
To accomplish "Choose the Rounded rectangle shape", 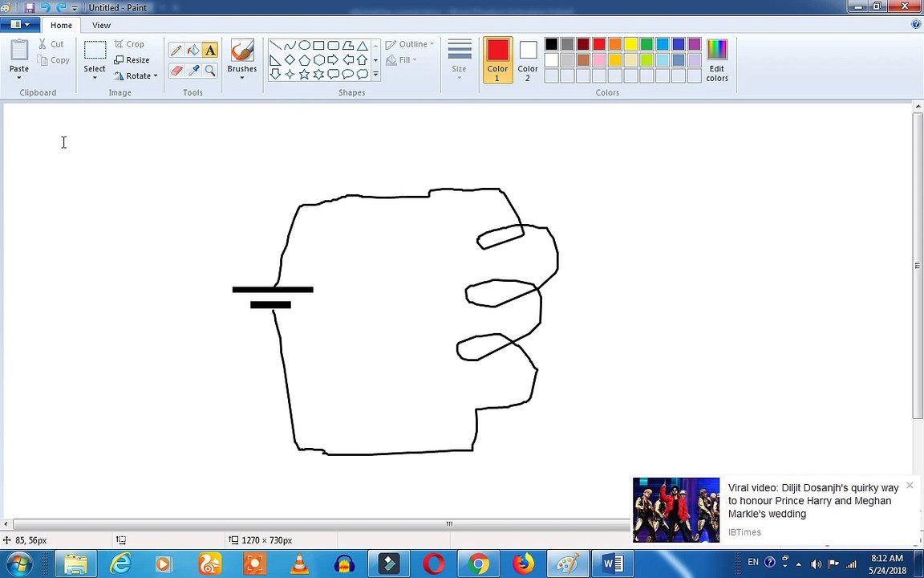I will click(333, 46).
